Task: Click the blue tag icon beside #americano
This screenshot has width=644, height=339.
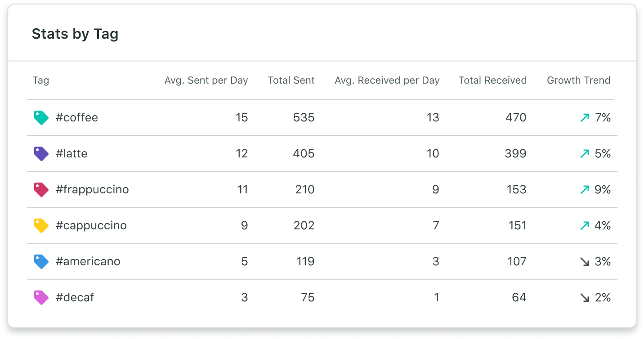Action: pos(41,261)
